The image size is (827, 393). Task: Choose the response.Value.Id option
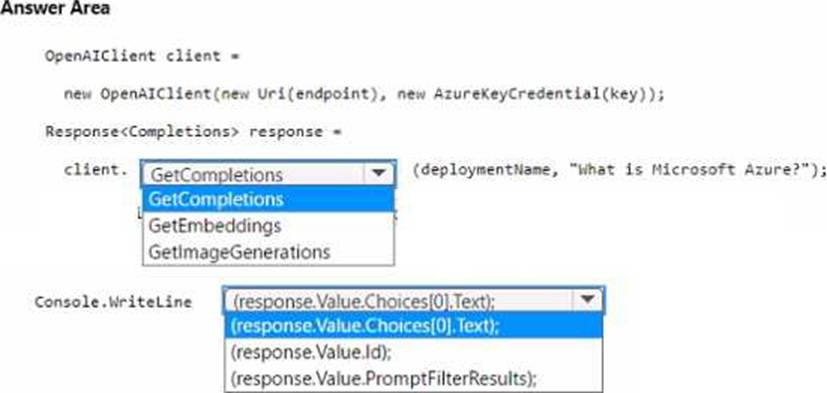(413, 352)
